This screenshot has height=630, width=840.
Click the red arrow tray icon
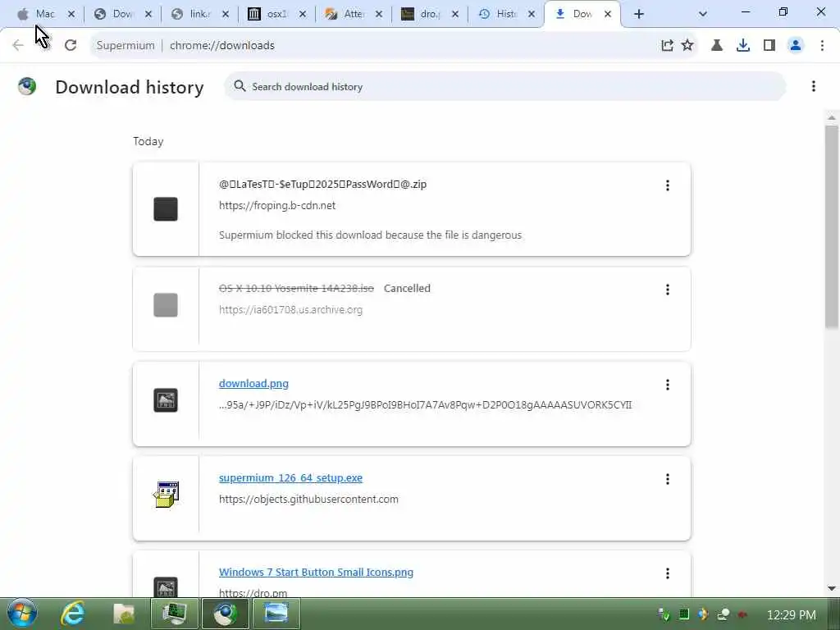742,614
